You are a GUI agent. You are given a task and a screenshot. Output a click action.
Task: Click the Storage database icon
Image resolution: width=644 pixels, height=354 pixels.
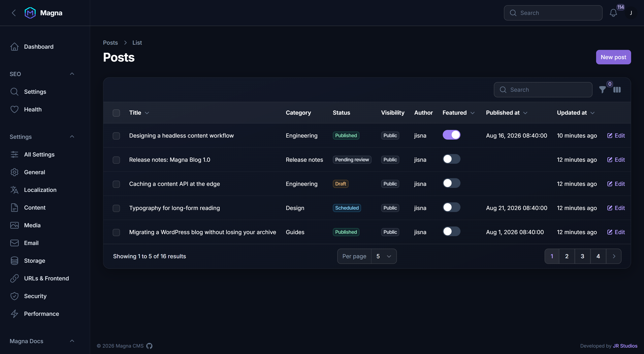14,260
